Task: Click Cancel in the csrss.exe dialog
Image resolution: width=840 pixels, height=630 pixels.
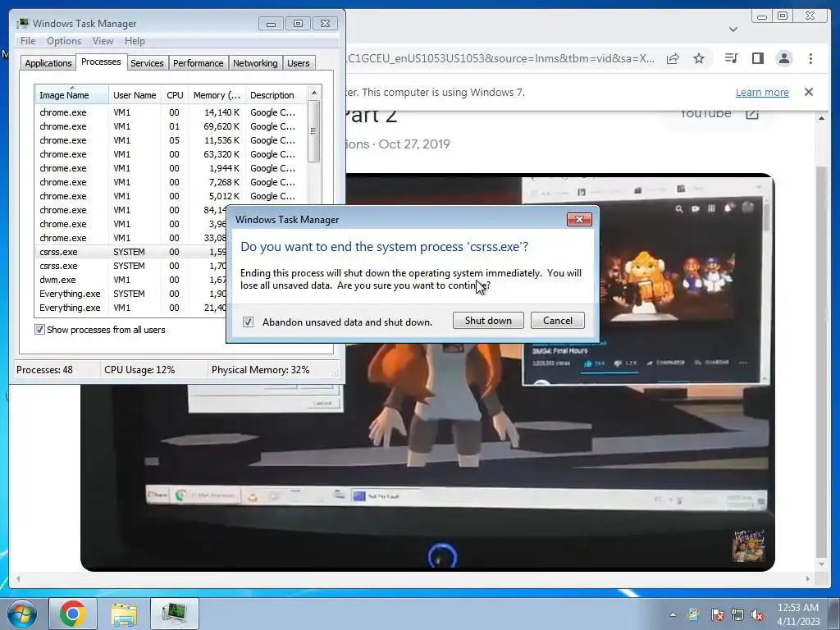Action: click(558, 321)
